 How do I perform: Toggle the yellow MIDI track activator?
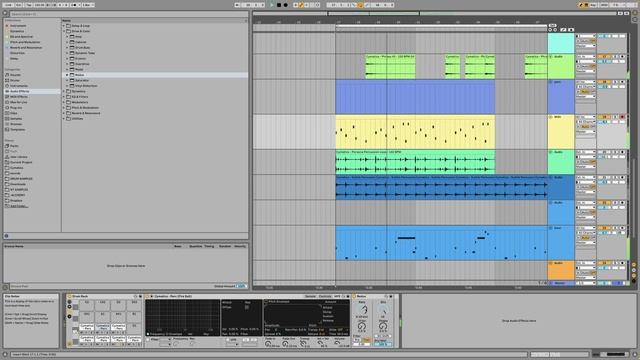604,117
